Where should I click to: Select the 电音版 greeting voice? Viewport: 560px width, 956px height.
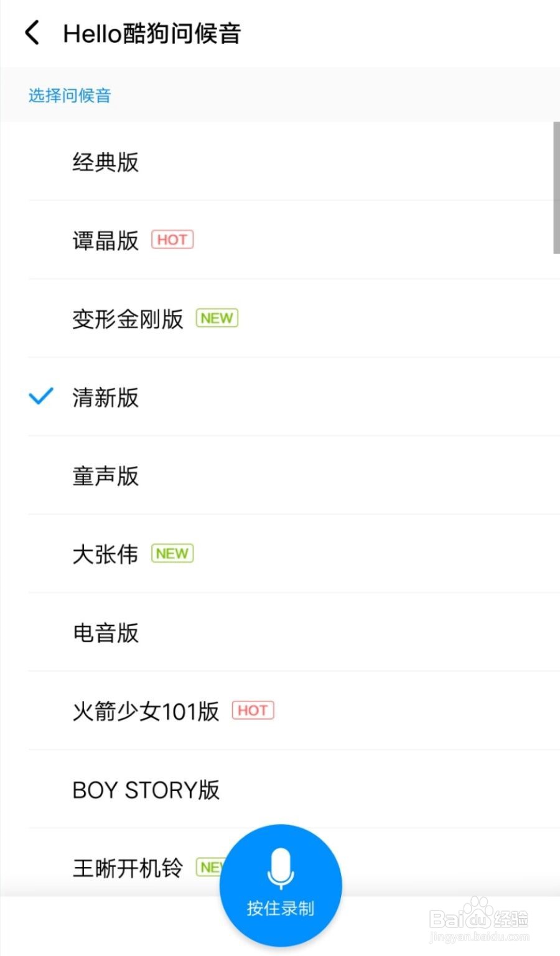point(106,633)
